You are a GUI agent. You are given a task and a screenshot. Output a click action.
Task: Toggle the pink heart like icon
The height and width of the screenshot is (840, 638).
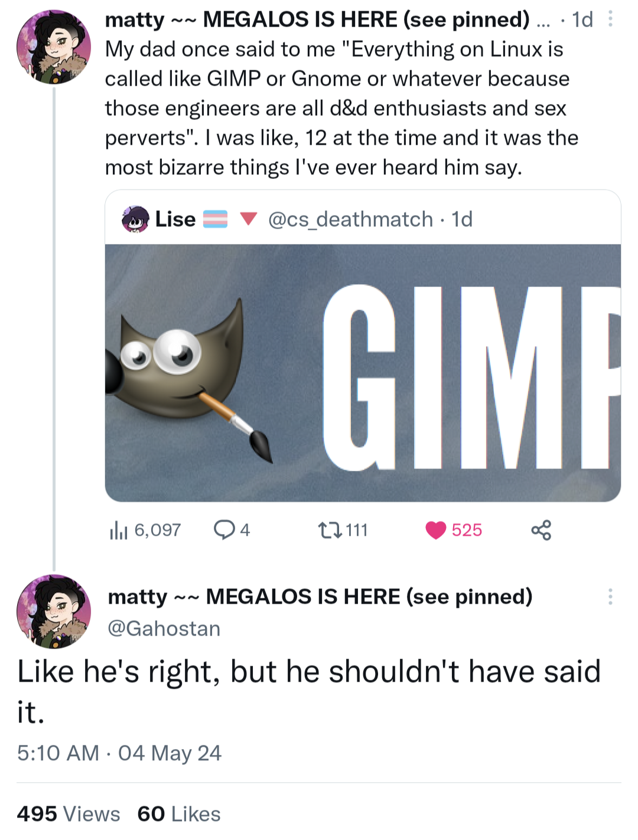(x=436, y=530)
